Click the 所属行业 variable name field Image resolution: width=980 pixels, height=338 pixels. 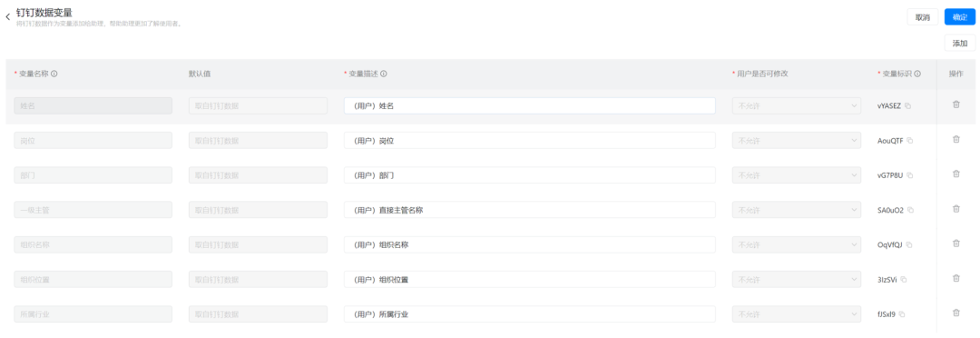(93, 314)
